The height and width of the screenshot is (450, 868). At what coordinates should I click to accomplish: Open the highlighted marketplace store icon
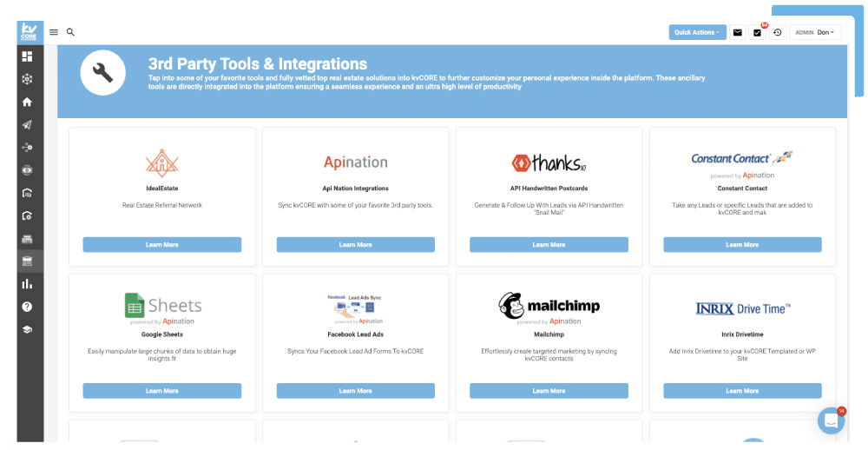pyautogui.click(x=27, y=261)
